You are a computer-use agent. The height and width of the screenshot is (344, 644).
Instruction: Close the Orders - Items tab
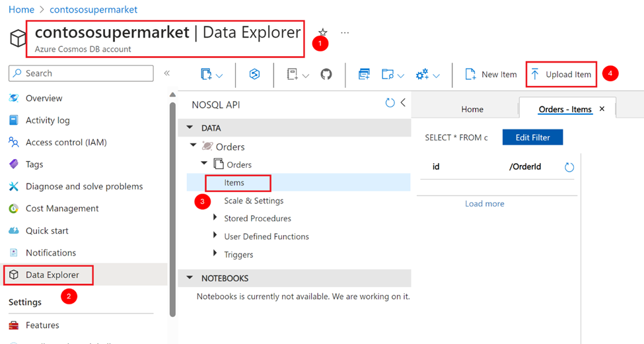point(602,109)
